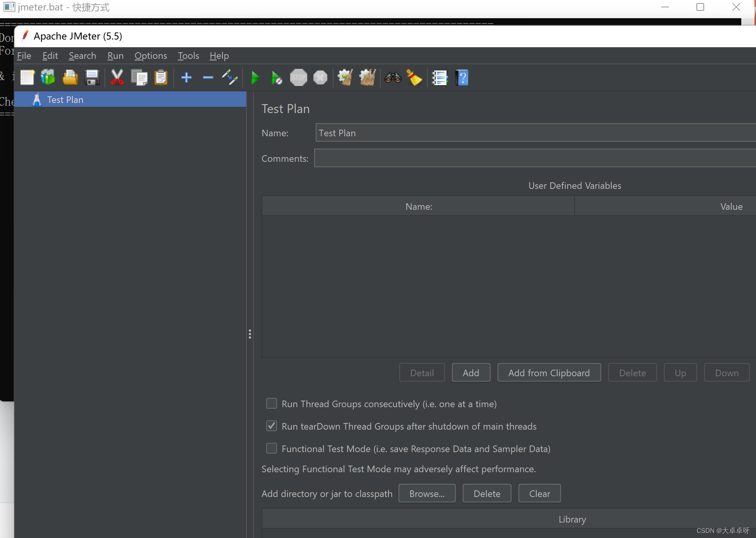
Task: Click the Browse... classpath button
Action: point(427,493)
